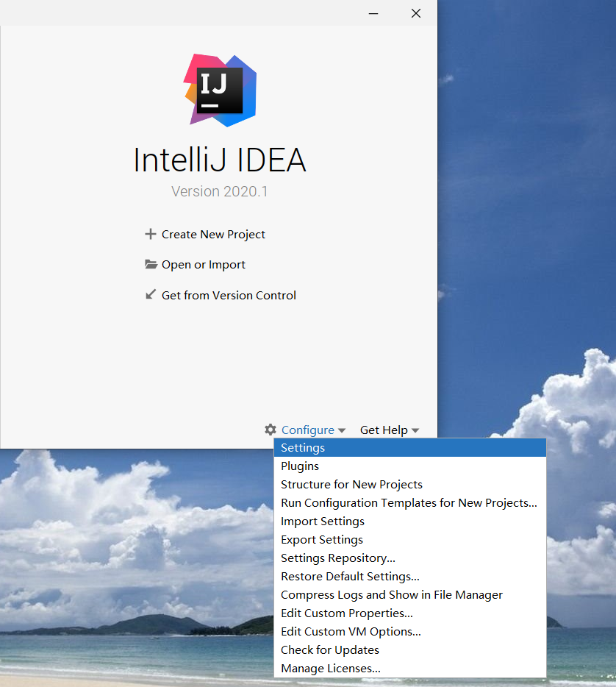Click the Get Help dropdown arrow
The image size is (616, 687).
click(415, 431)
